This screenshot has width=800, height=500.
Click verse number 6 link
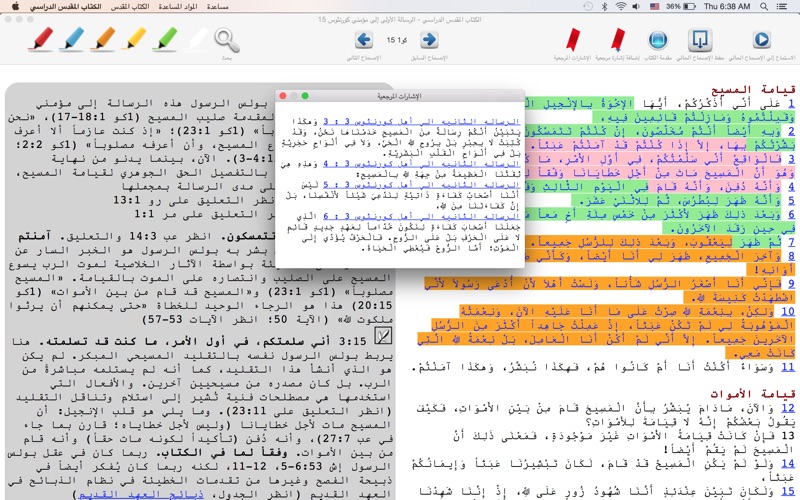pyautogui.click(x=790, y=214)
